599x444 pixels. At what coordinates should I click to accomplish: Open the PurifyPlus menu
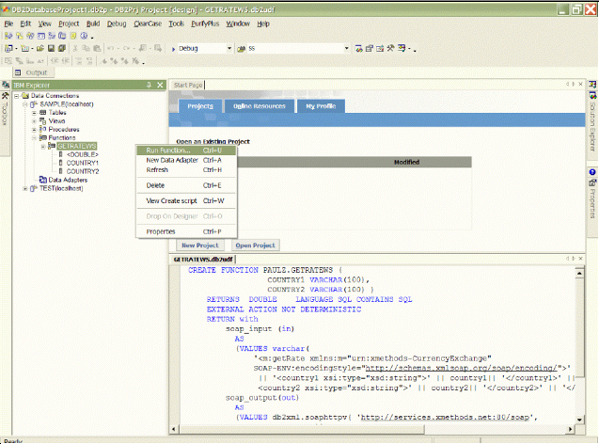205,24
